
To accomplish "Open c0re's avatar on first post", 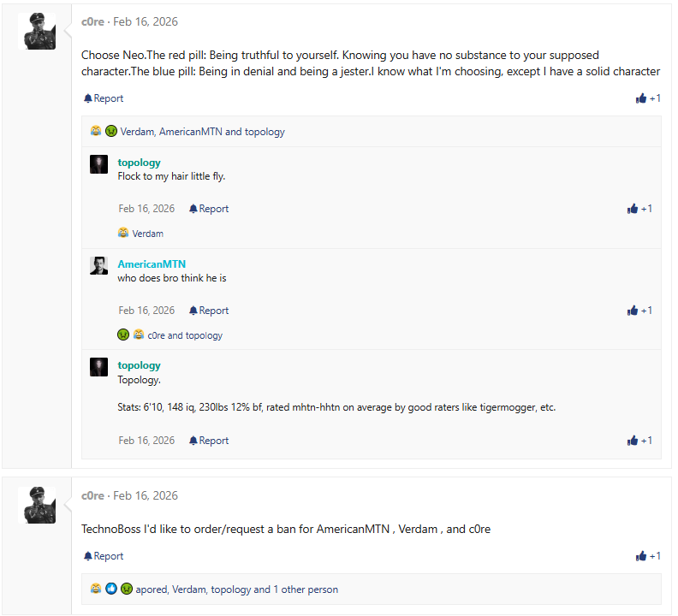I will pyautogui.click(x=37, y=32).
